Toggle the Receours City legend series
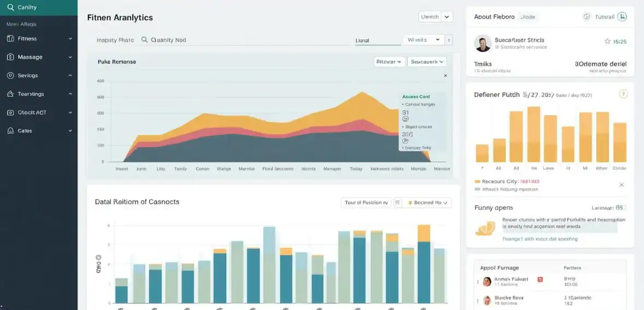Viewport: 644px width, 310px height. (x=478, y=182)
